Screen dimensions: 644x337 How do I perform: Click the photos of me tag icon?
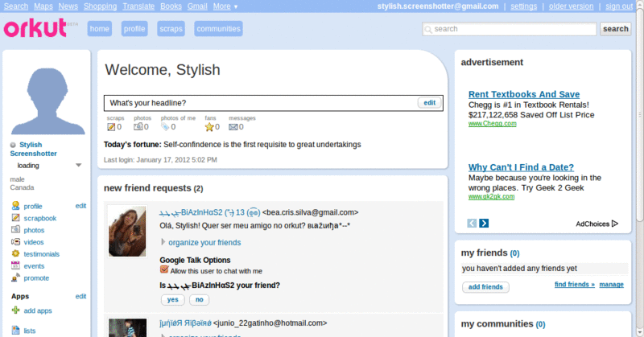(x=165, y=127)
